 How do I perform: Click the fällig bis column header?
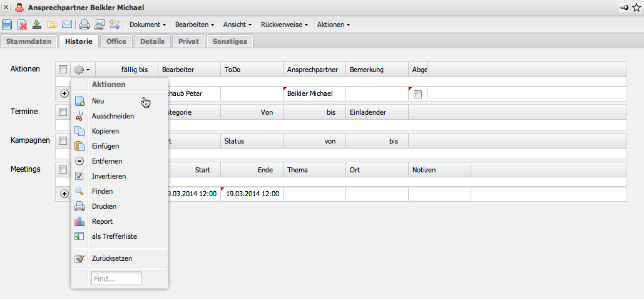127,70
